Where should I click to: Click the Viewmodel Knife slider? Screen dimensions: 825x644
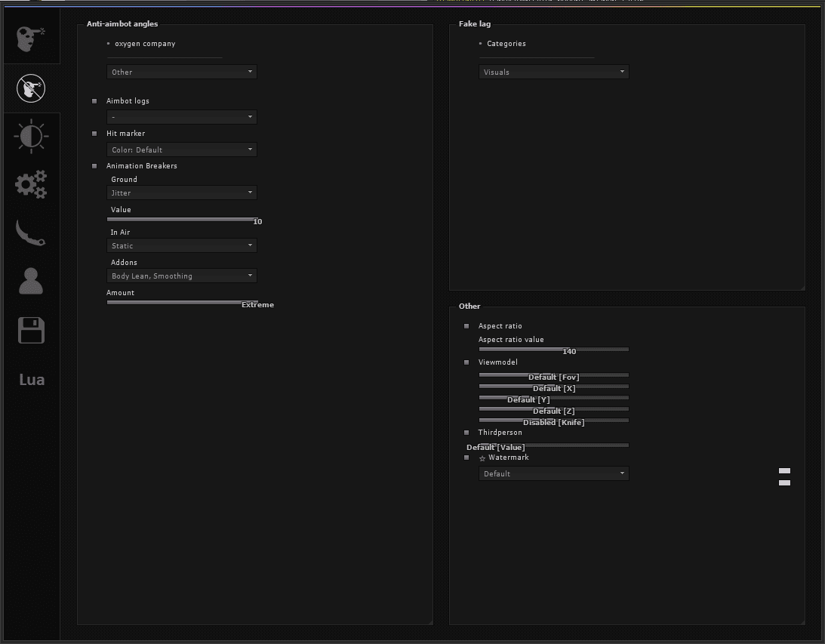coord(554,421)
